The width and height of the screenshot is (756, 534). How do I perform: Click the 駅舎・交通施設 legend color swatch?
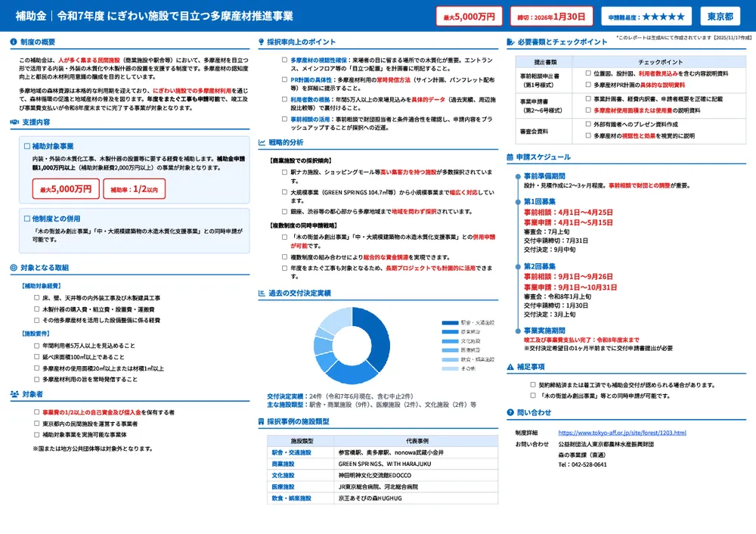(x=451, y=323)
